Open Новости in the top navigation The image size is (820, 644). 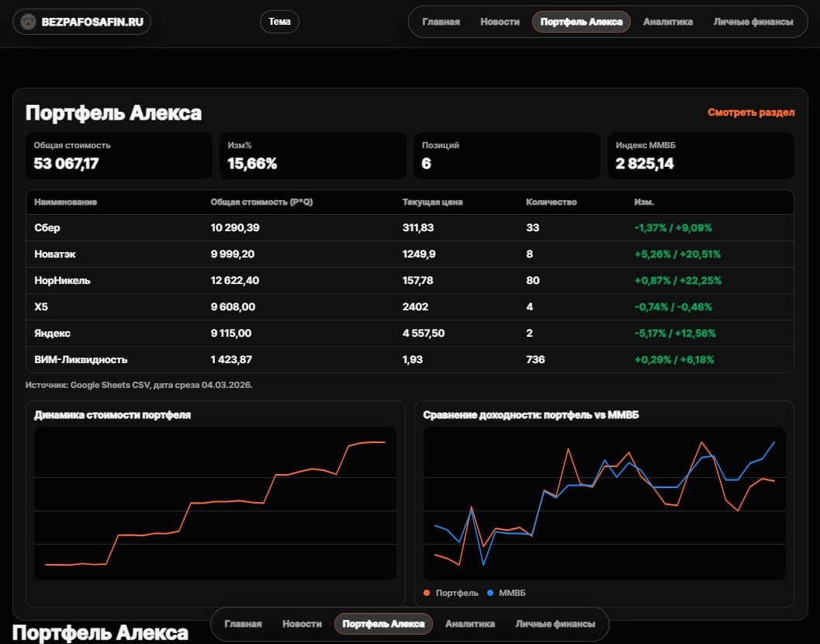pos(500,22)
